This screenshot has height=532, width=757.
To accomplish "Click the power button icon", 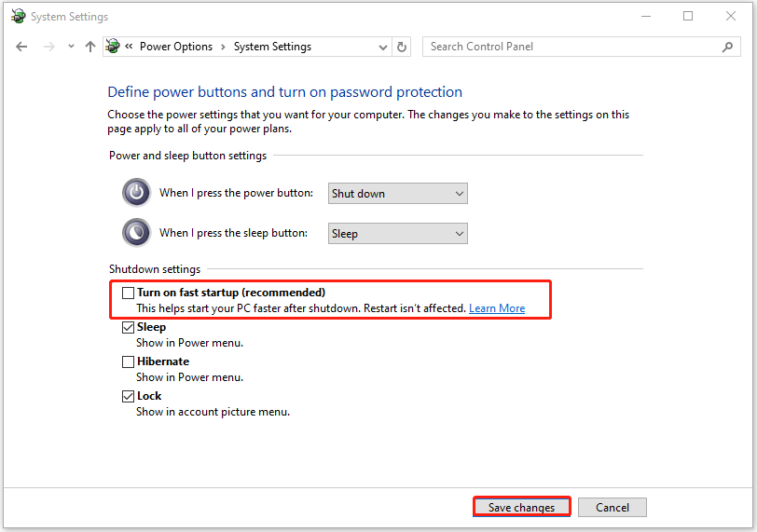I will pyautogui.click(x=136, y=193).
